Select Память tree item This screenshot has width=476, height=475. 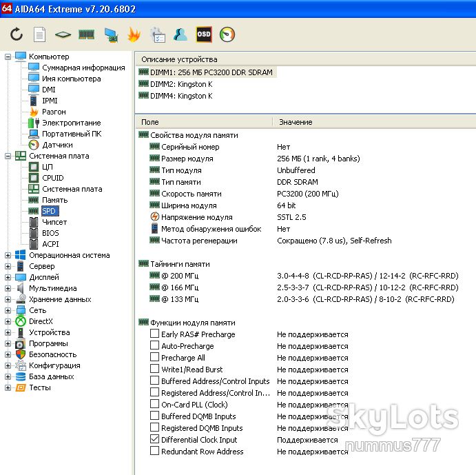(54, 200)
